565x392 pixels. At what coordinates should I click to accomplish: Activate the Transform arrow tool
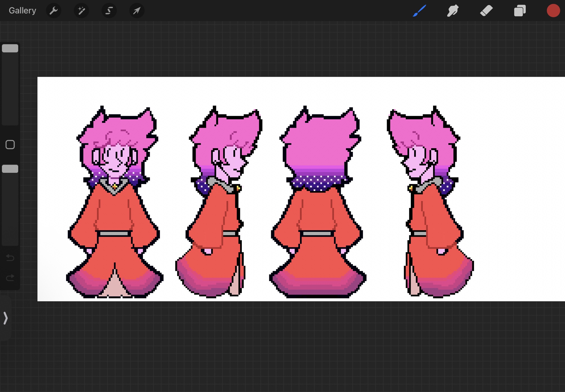(x=137, y=11)
